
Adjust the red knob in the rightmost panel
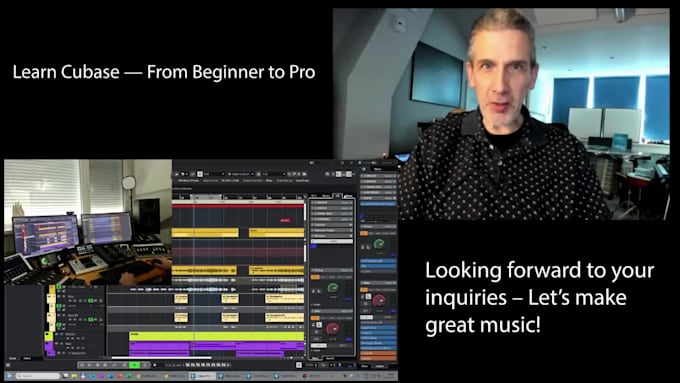pyautogui.click(x=379, y=300)
